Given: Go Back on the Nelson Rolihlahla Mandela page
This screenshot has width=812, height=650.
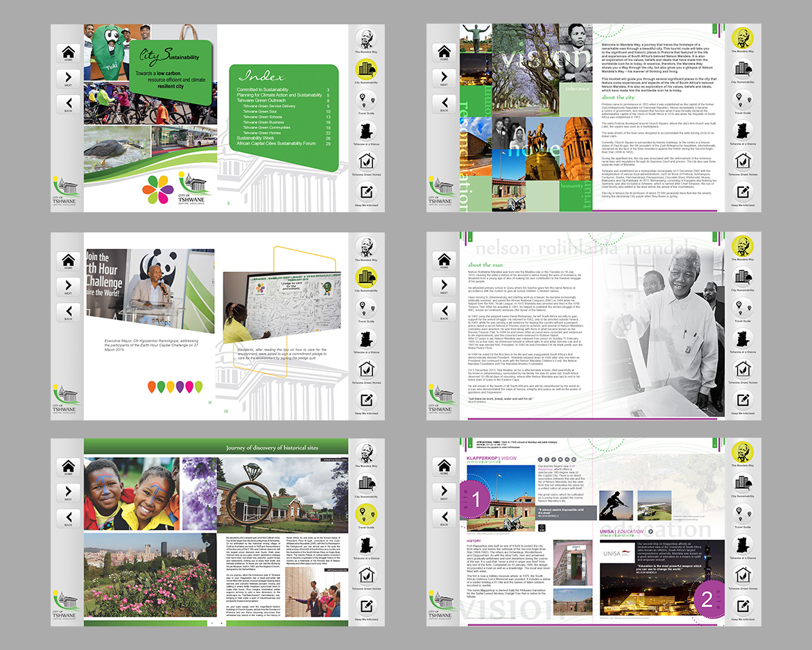Looking at the screenshot, I should point(444,311).
